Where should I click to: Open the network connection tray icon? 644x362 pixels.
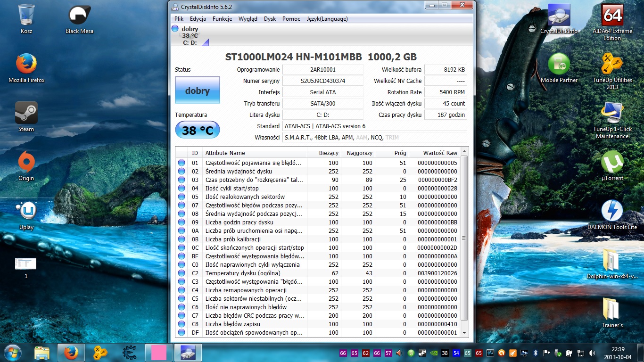[581, 353]
